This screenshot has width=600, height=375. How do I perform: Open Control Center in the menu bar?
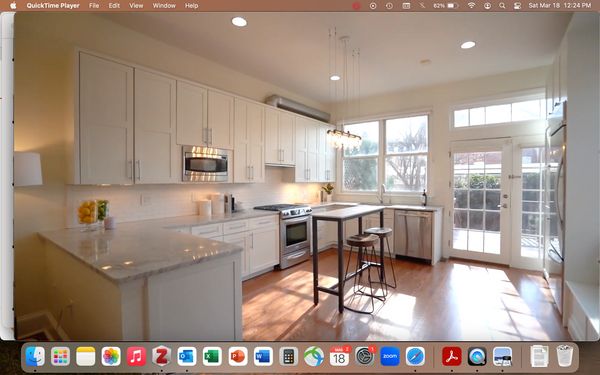[x=517, y=6]
